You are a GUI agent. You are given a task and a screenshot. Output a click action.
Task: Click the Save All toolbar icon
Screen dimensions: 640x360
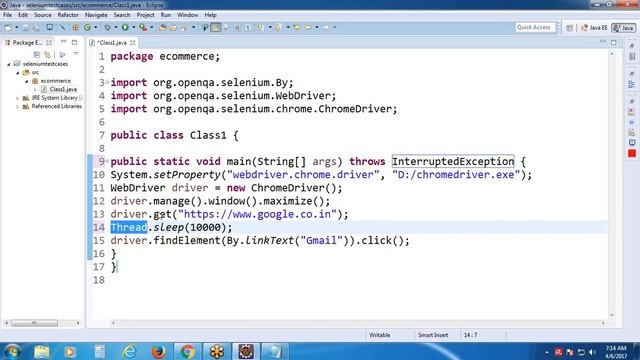point(37,27)
